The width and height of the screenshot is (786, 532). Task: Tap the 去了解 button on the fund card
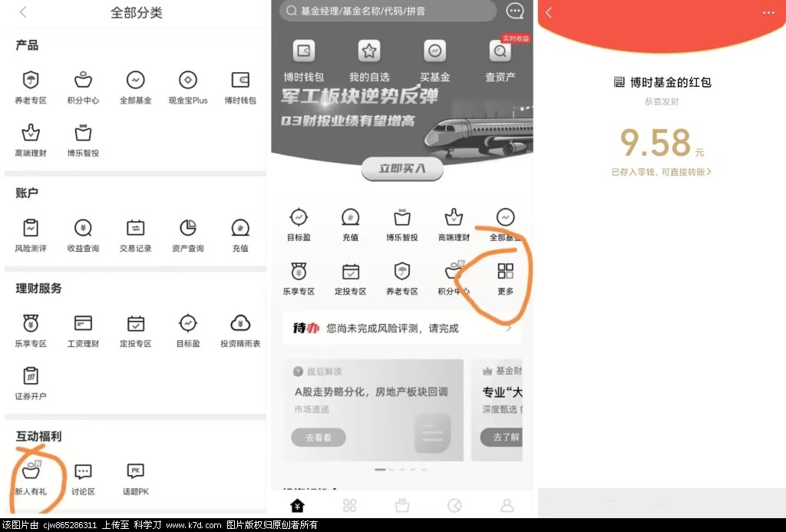click(x=502, y=438)
